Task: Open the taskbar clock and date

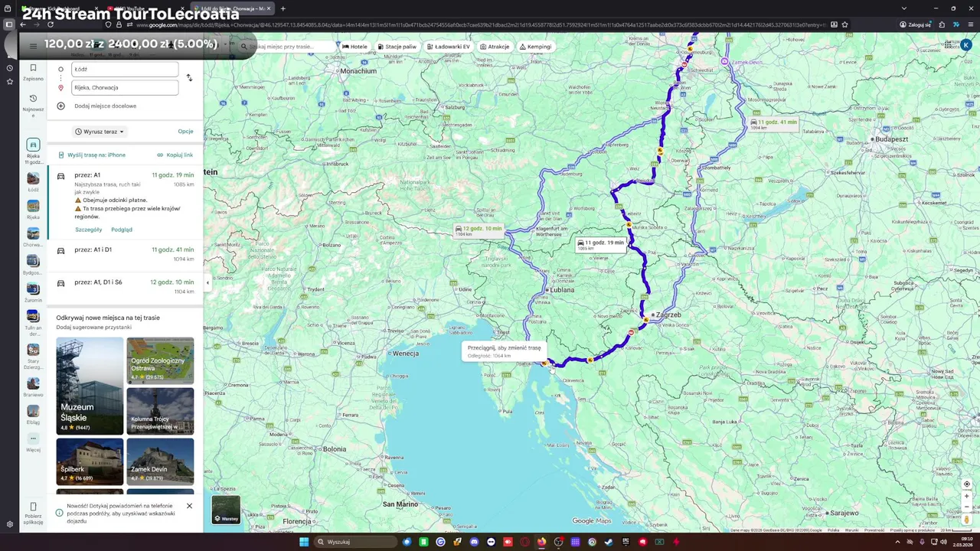Action: click(962, 542)
